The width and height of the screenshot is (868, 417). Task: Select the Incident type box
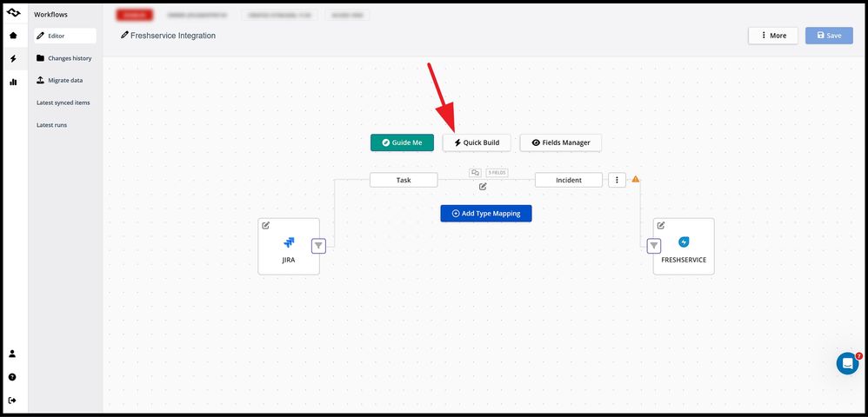click(x=569, y=180)
